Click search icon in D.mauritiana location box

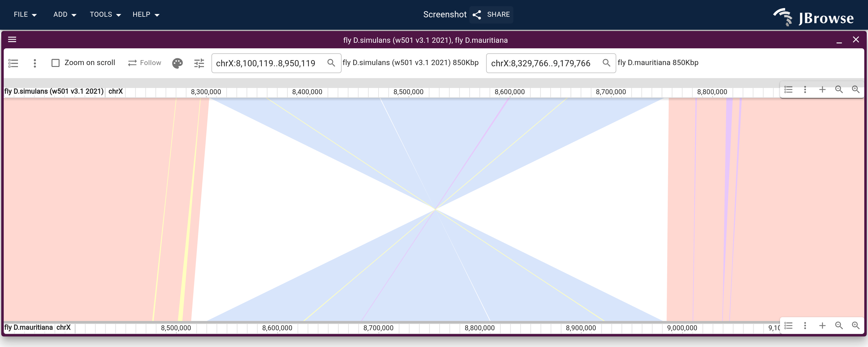(x=606, y=63)
